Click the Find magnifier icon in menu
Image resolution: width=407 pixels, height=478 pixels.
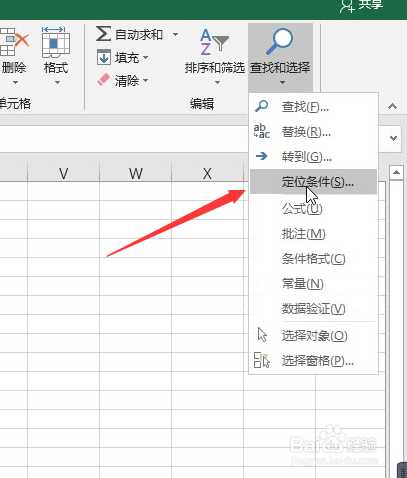(261, 106)
